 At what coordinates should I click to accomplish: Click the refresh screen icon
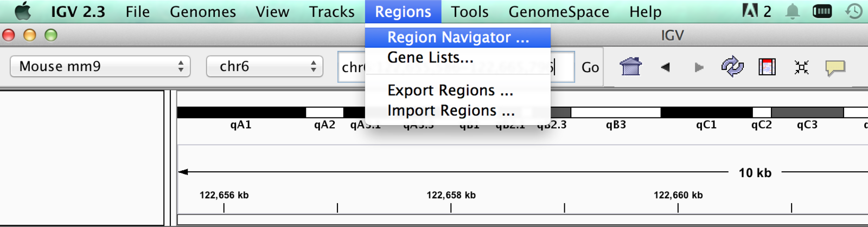pos(732,67)
